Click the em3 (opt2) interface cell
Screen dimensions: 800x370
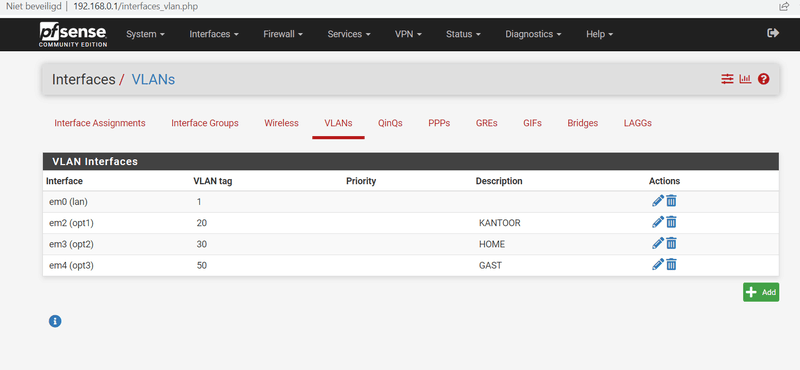(x=71, y=244)
